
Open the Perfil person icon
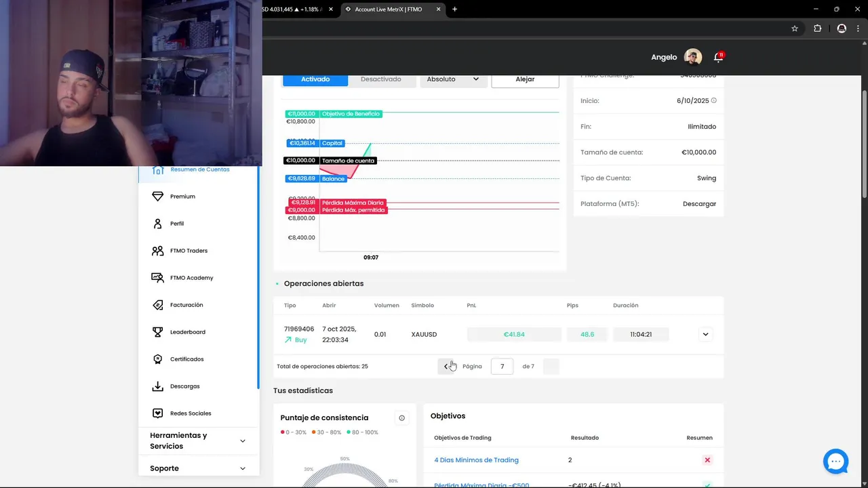157,224
